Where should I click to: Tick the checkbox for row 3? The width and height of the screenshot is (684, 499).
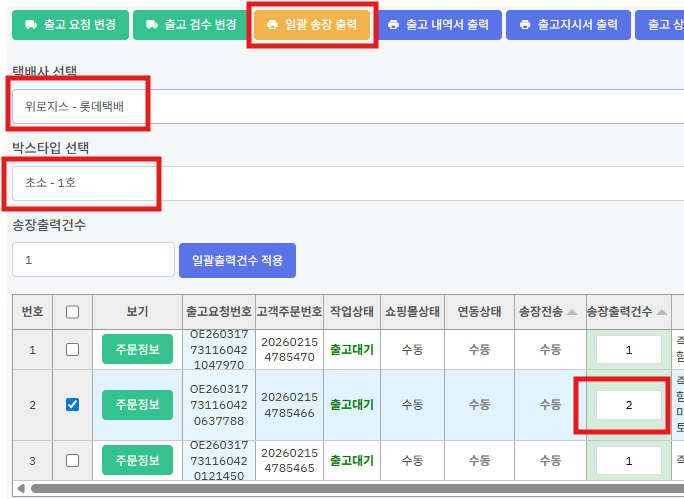click(x=72, y=460)
